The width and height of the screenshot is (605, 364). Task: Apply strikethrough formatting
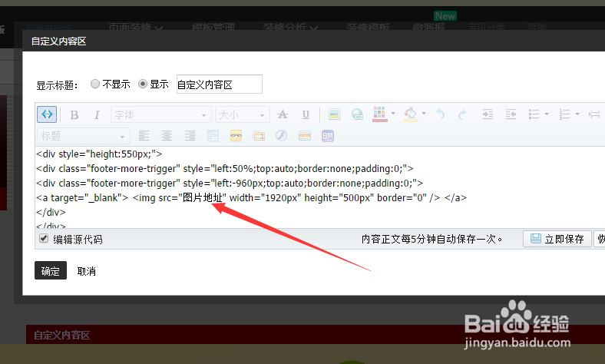coord(283,114)
